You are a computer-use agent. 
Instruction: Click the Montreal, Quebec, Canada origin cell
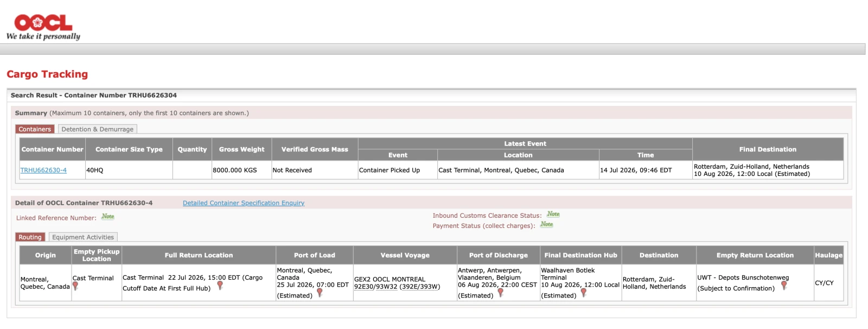[x=45, y=283]
